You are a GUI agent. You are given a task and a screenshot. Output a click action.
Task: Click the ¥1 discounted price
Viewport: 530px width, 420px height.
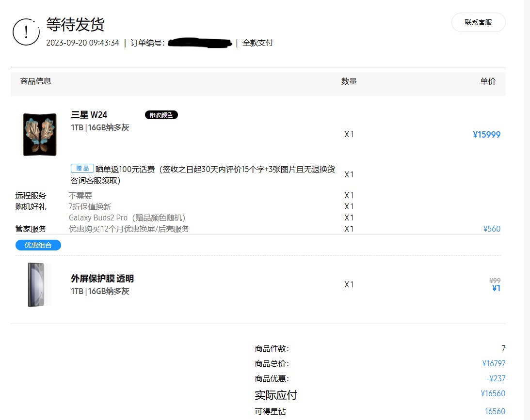[x=496, y=288]
